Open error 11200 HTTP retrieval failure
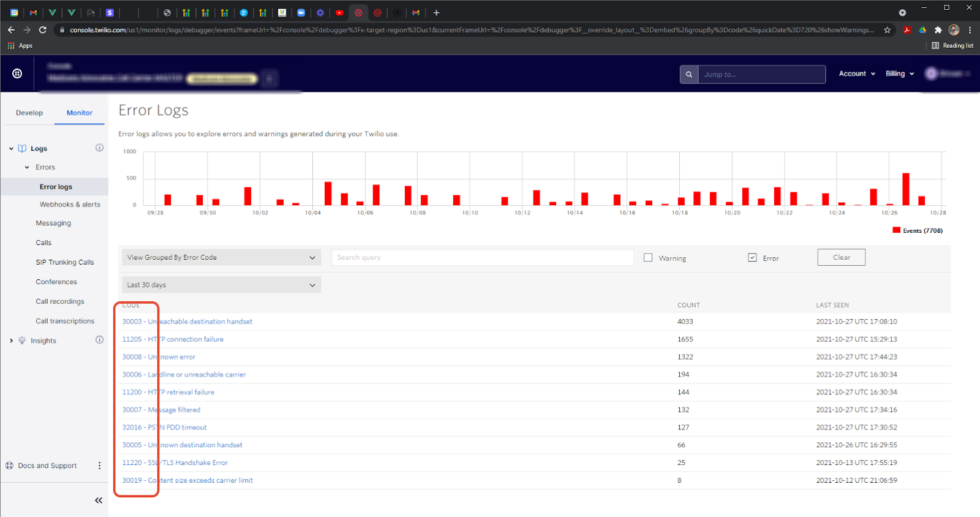 (x=168, y=393)
